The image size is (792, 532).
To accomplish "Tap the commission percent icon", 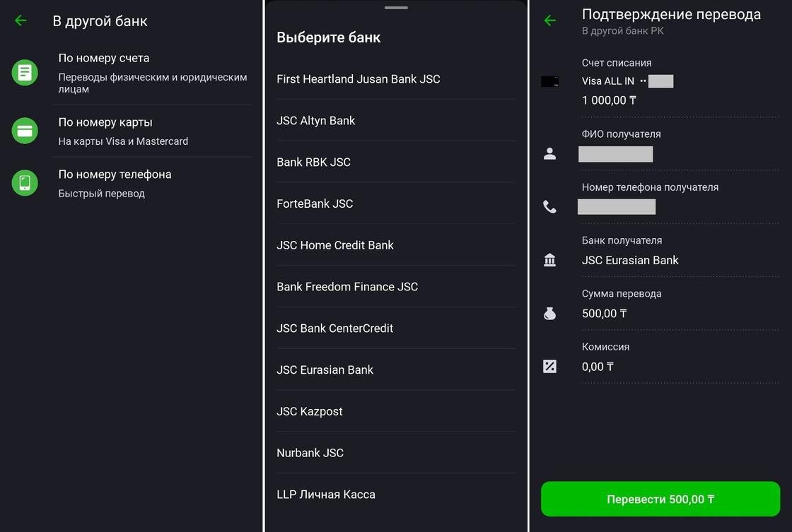I will (549, 367).
